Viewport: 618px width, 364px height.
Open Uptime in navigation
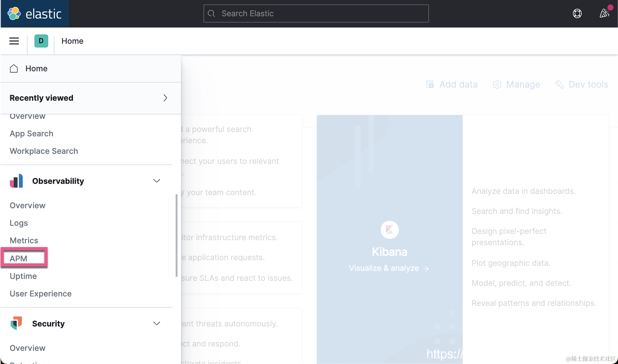(x=23, y=276)
